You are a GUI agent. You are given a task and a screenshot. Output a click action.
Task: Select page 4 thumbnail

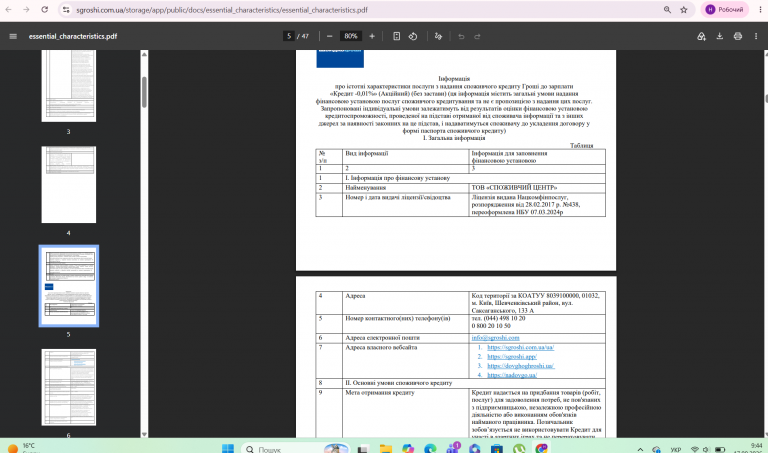tap(69, 185)
